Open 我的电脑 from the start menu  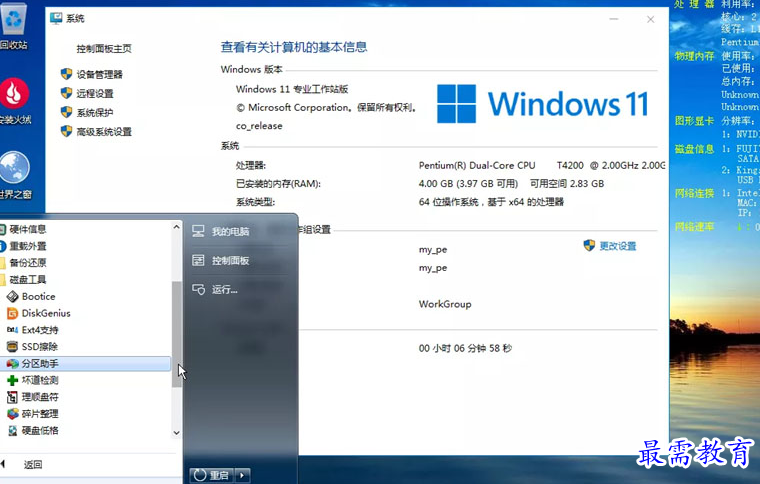[231, 232]
